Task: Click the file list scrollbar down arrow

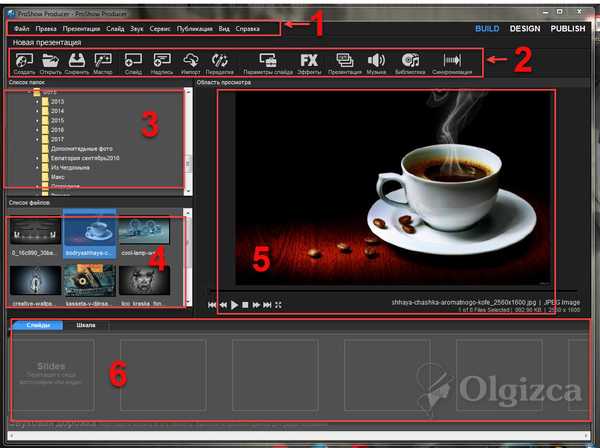Action: pos(188,302)
